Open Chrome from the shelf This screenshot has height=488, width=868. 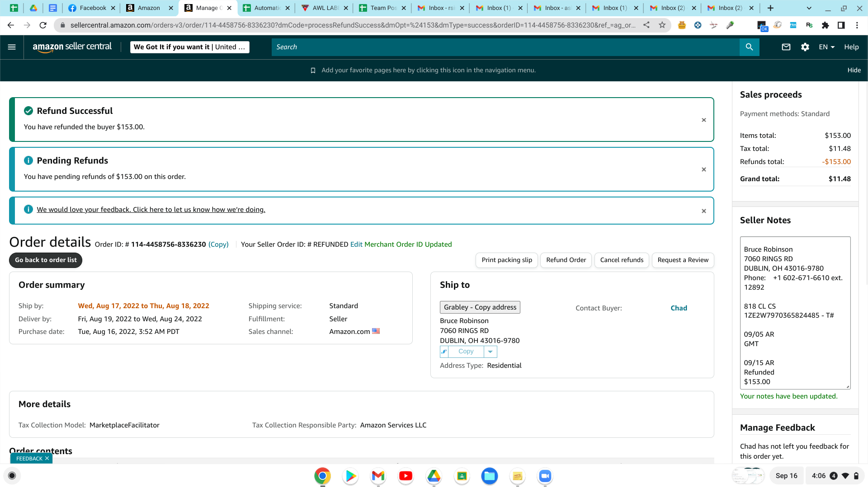click(322, 476)
